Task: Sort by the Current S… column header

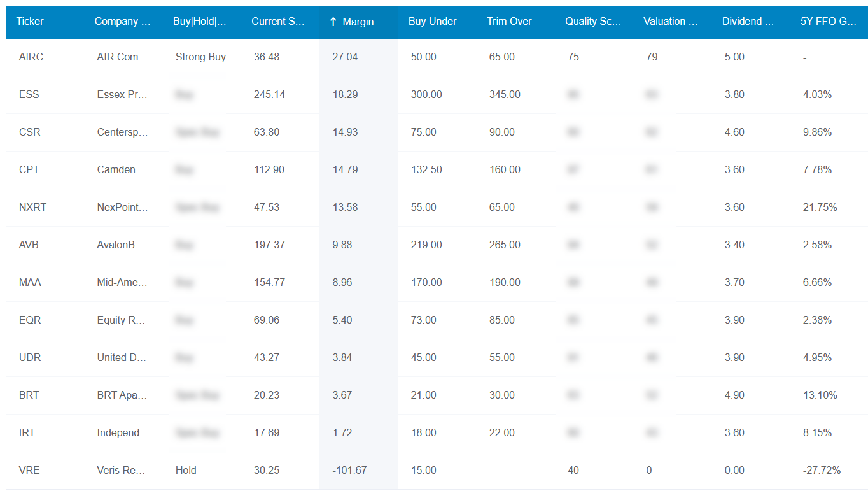Action: click(x=278, y=22)
